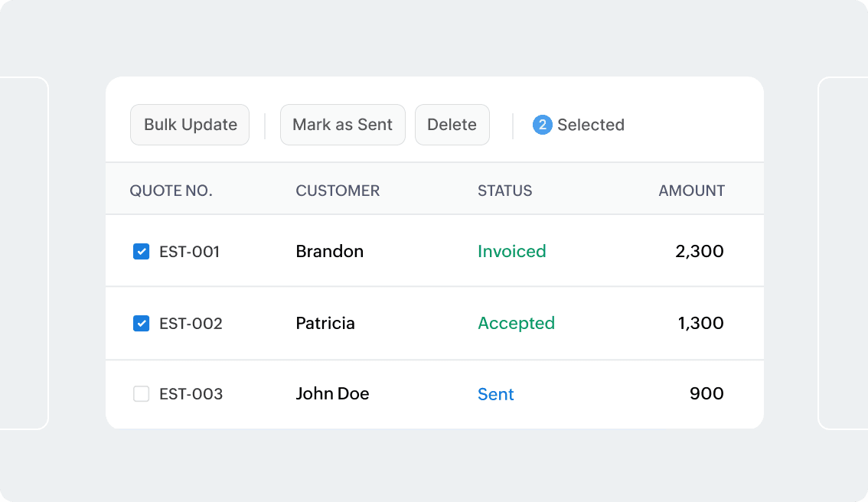The width and height of the screenshot is (868, 502).
Task: Open the Invoiced status on EST-001
Action: (511, 251)
